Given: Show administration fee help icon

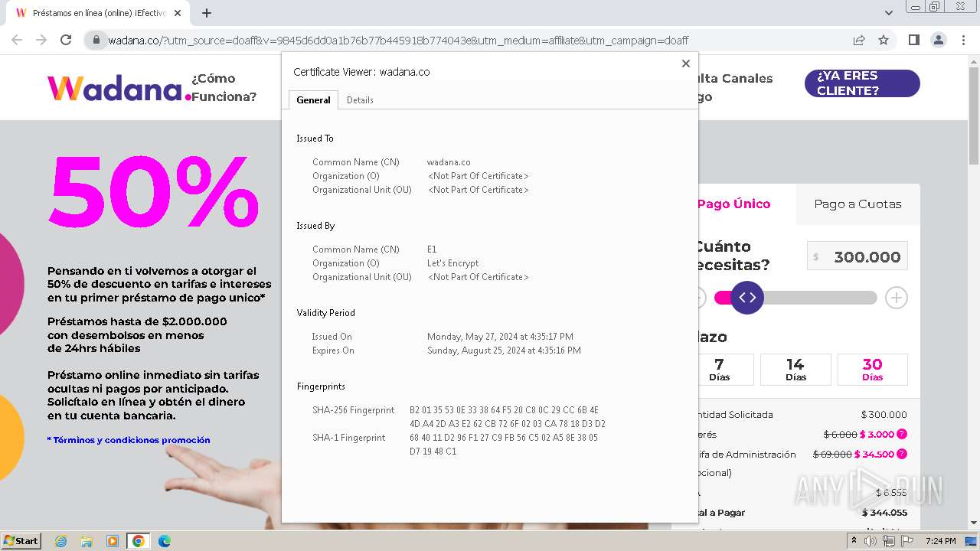Looking at the screenshot, I should click(902, 454).
